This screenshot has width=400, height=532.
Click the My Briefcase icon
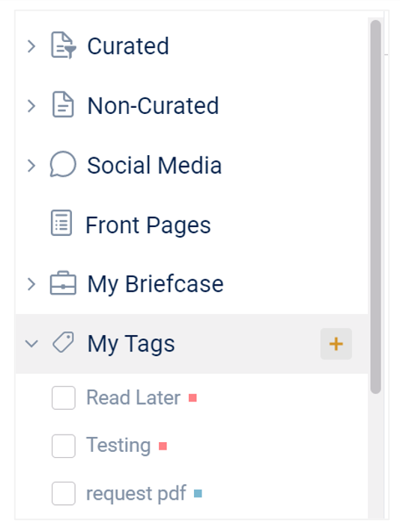point(63,282)
